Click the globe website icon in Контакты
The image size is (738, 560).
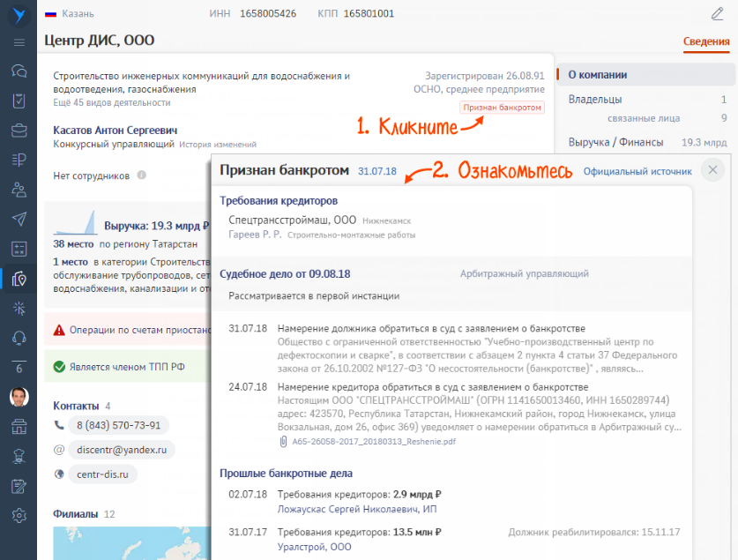click(x=59, y=474)
